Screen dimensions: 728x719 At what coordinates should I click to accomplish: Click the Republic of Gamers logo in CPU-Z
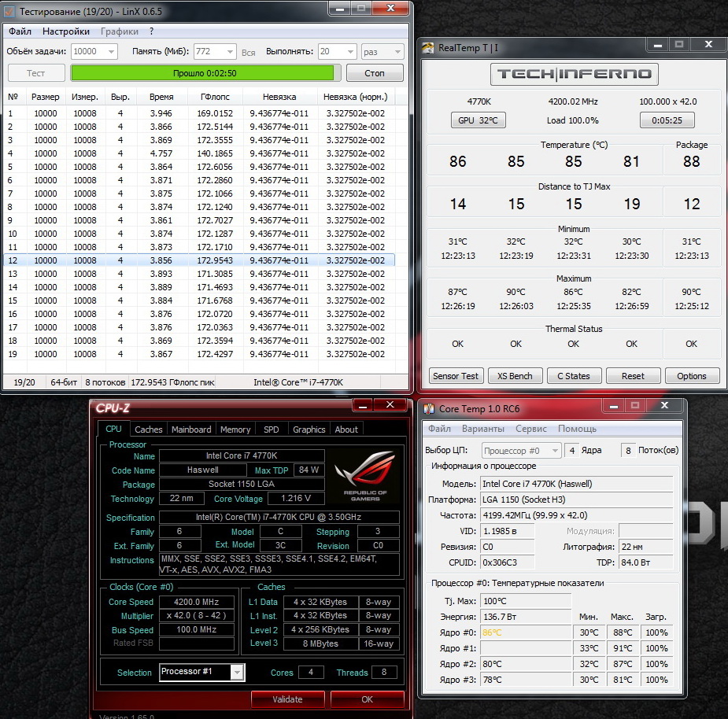365,475
